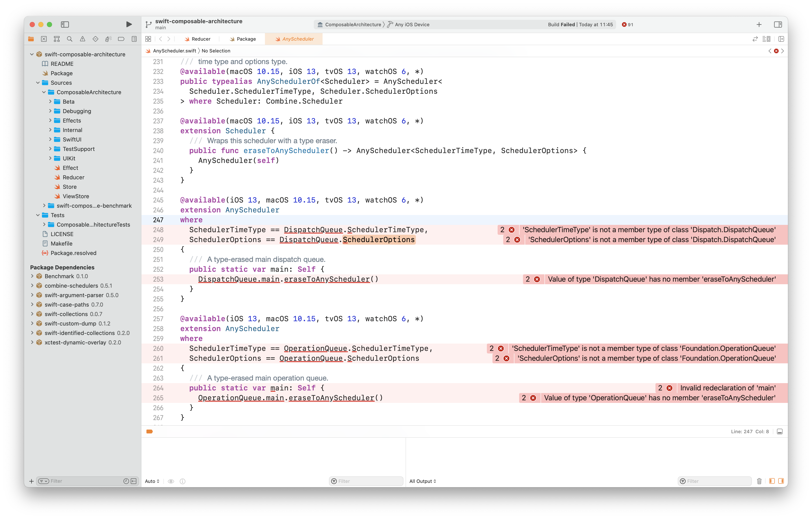This screenshot has height=519, width=812.
Task: Add an editor on the right
Action: pyautogui.click(x=781, y=39)
